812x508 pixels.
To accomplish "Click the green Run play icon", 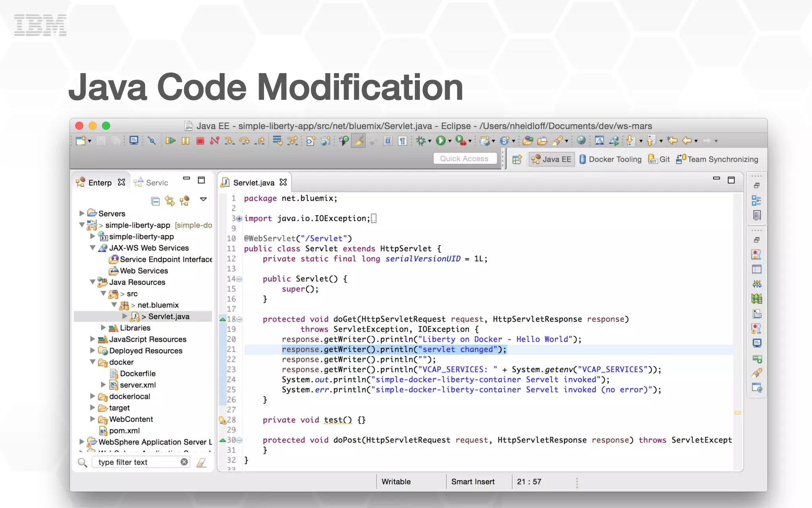I will 440,140.
